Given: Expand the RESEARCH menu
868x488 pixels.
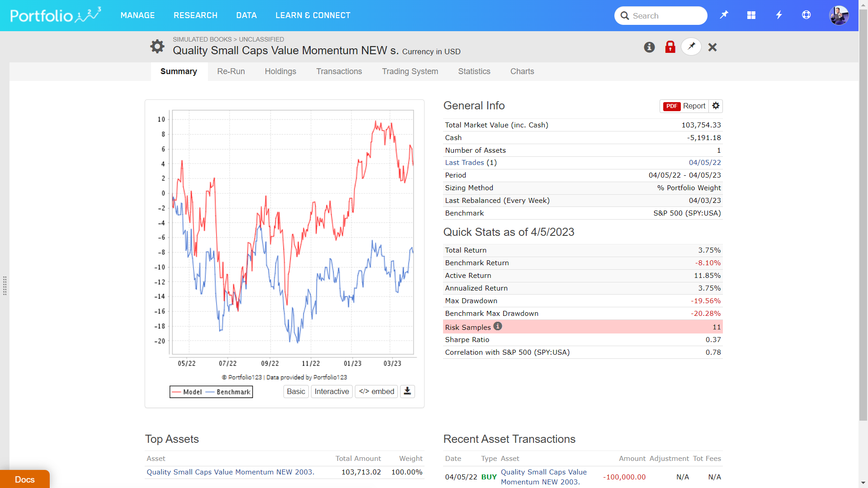Looking at the screenshot, I should point(195,15).
